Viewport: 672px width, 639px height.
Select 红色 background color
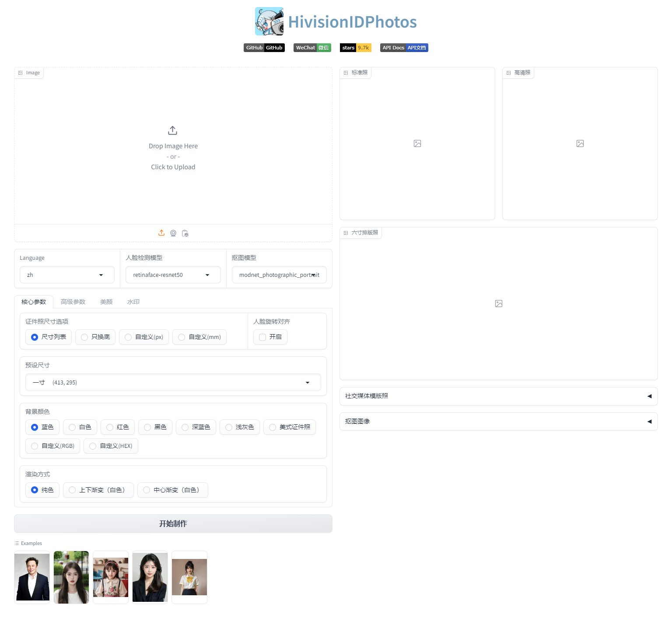(118, 427)
